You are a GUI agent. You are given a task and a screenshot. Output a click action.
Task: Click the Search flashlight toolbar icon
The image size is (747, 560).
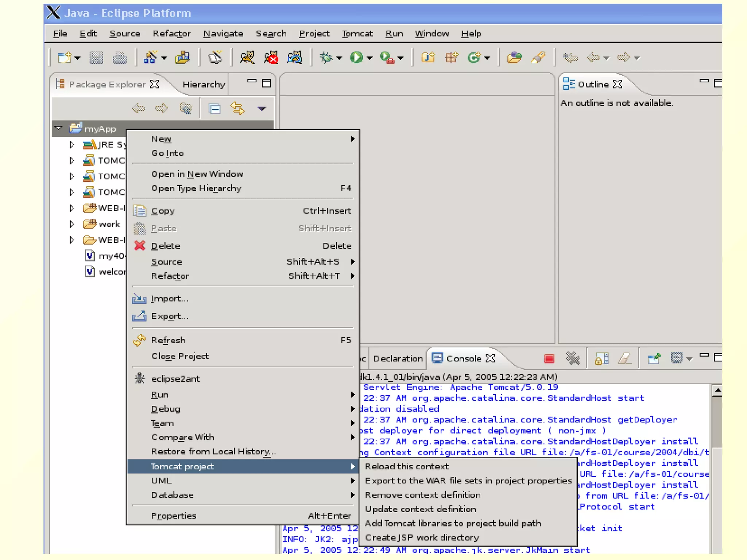click(x=538, y=58)
